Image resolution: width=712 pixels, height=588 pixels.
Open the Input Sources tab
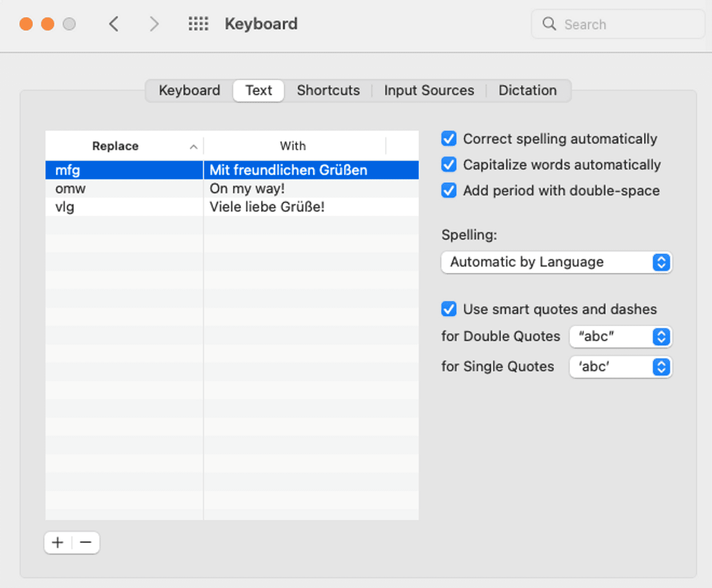pyautogui.click(x=429, y=90)
